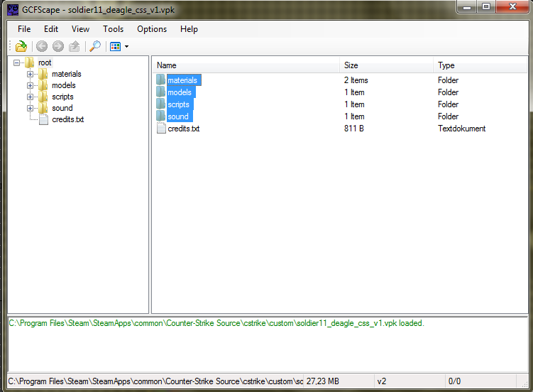
Task: Open the Help menu
Action: click(x=189, y=29)
